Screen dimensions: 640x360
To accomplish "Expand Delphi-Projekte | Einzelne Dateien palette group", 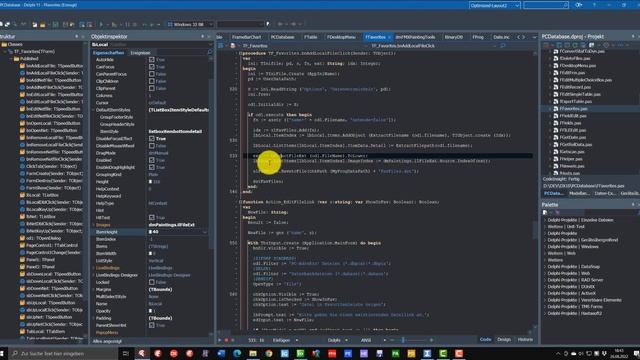I will (x=544, y=220).
